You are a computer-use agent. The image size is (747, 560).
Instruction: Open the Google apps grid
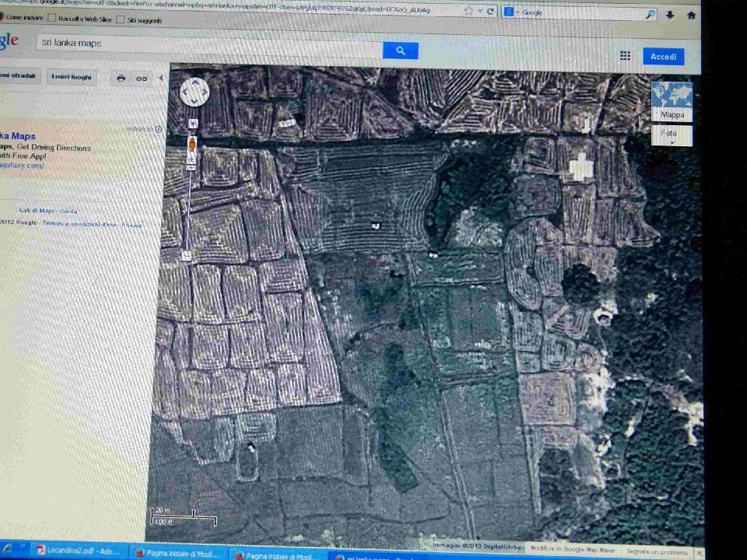coord(625,56)
